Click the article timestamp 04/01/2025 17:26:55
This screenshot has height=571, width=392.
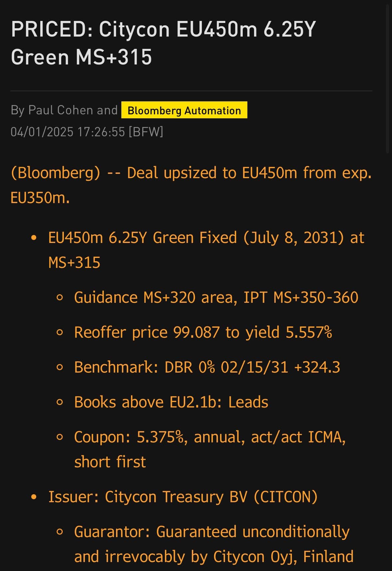coord(68,132)
